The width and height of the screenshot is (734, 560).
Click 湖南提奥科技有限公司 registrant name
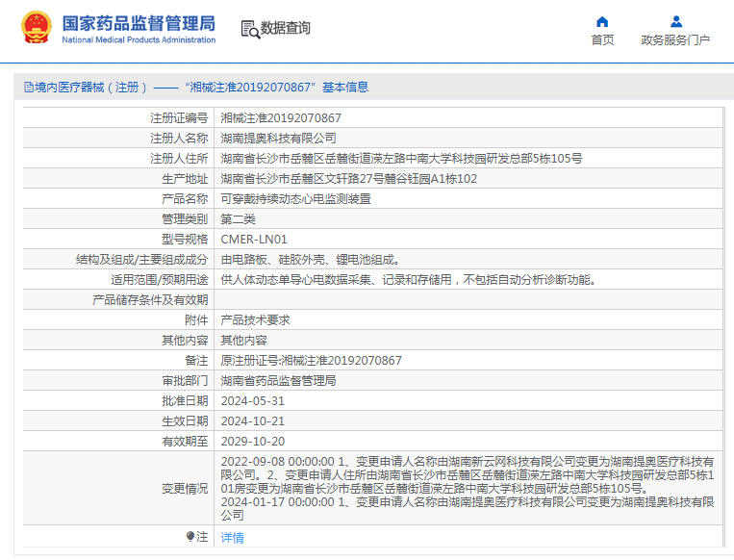(279, 139)
